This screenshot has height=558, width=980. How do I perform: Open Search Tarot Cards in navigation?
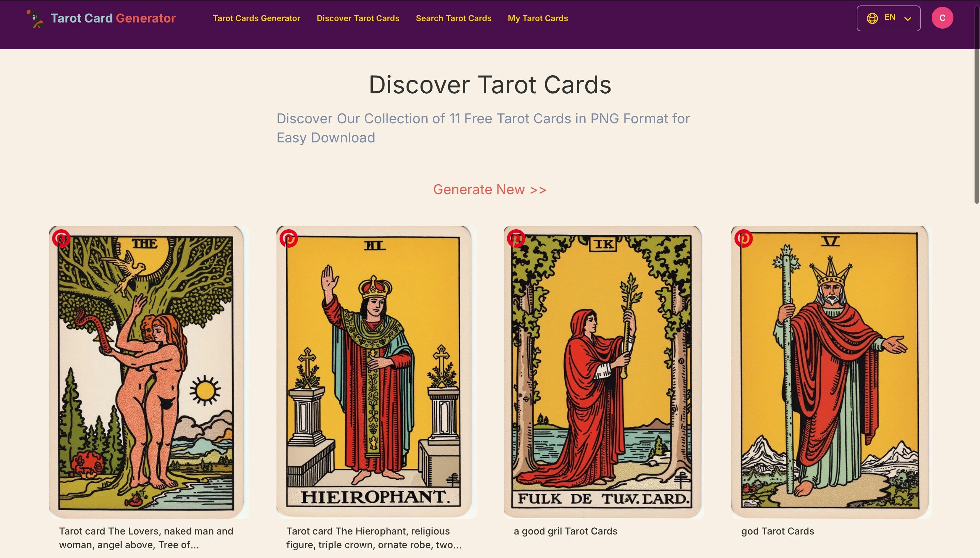point(454,18)
